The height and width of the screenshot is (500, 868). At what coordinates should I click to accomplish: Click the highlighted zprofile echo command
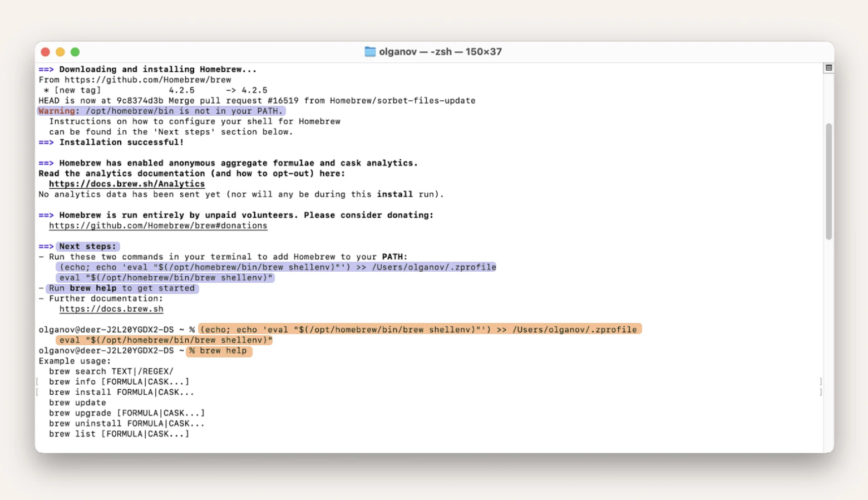[276, 267]
